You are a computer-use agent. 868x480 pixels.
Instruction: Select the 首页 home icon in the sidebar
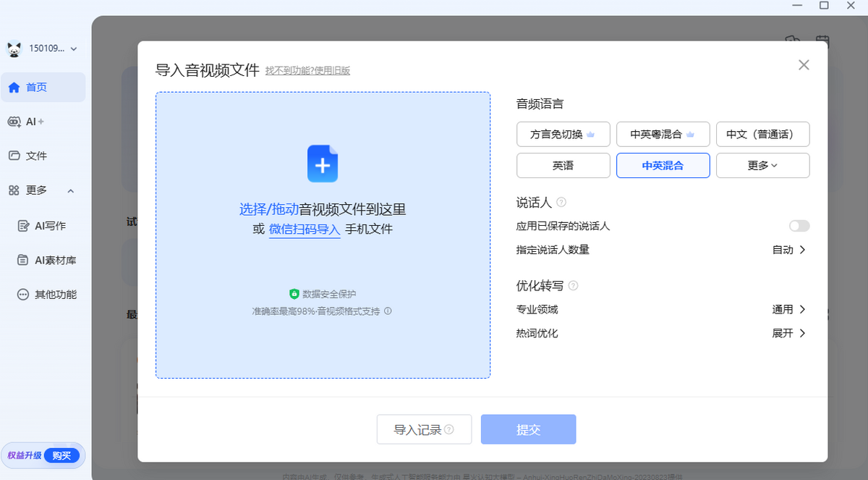(x=14, y=87)
